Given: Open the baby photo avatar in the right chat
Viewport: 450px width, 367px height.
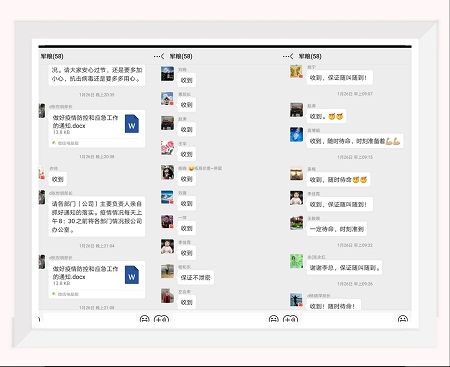Looking at the screenshot, I should pos(296,198).
